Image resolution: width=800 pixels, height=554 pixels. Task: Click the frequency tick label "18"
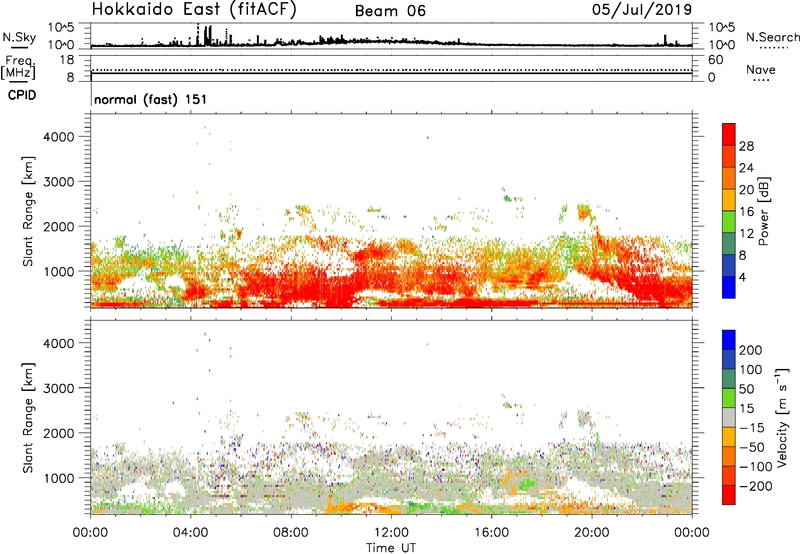tap(67, 60)
